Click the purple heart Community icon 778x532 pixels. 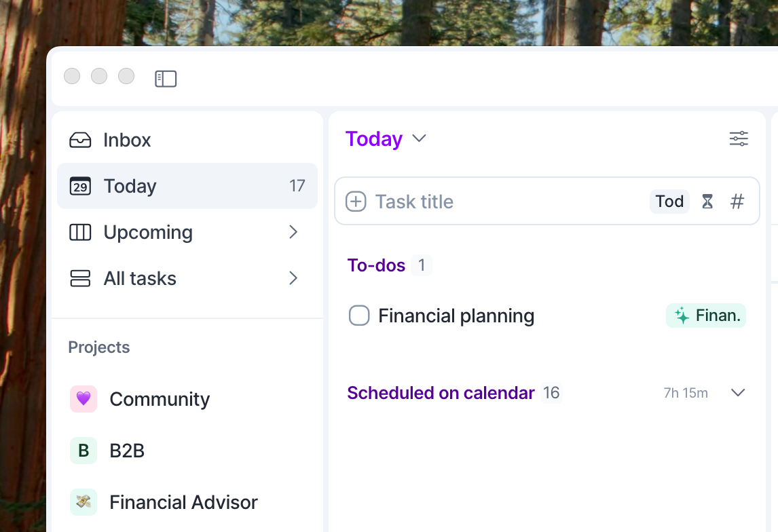coord(84,399)
